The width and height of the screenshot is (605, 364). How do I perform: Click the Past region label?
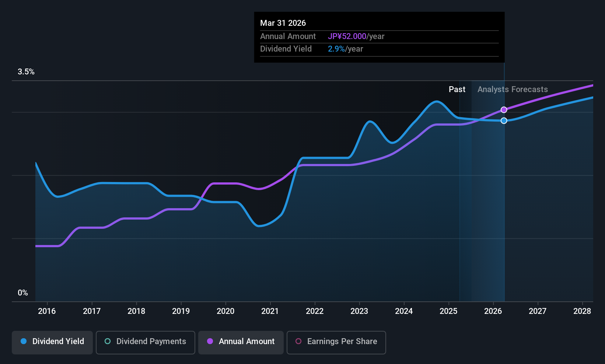point(457,90)
